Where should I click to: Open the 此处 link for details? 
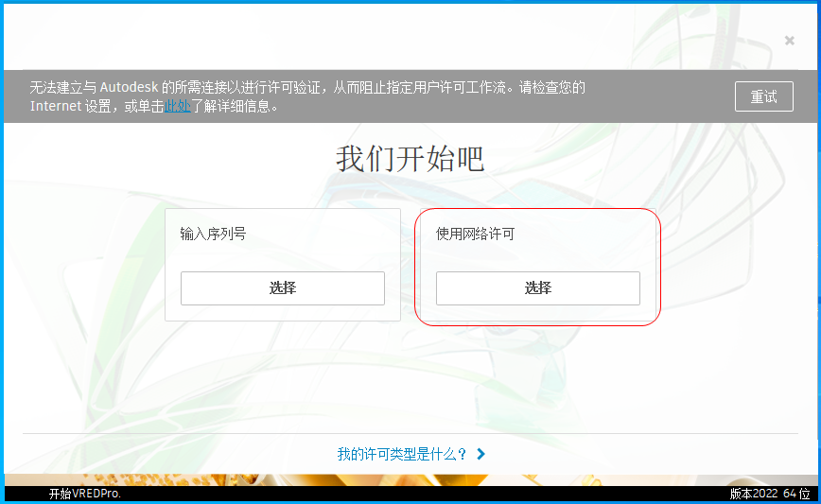click(x=178, y=107)
